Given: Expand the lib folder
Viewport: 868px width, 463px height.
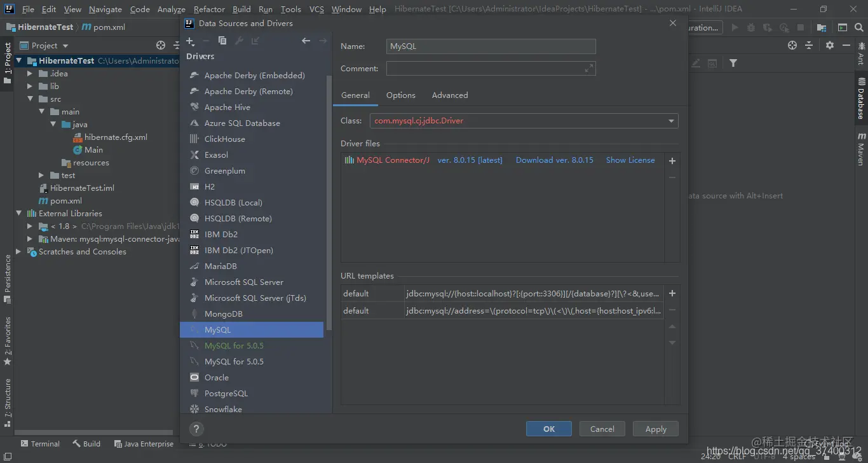Looking at the screenshot, I should click(30, 86).
